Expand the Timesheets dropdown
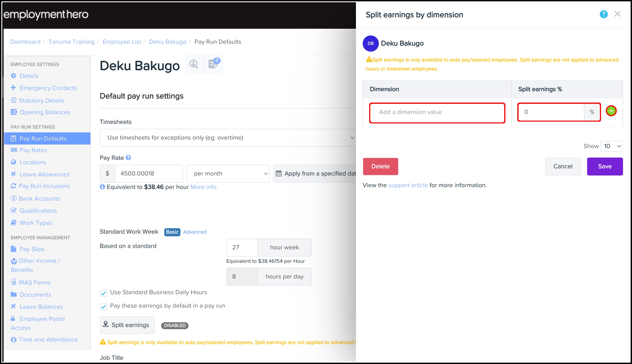 pos(228,138)
